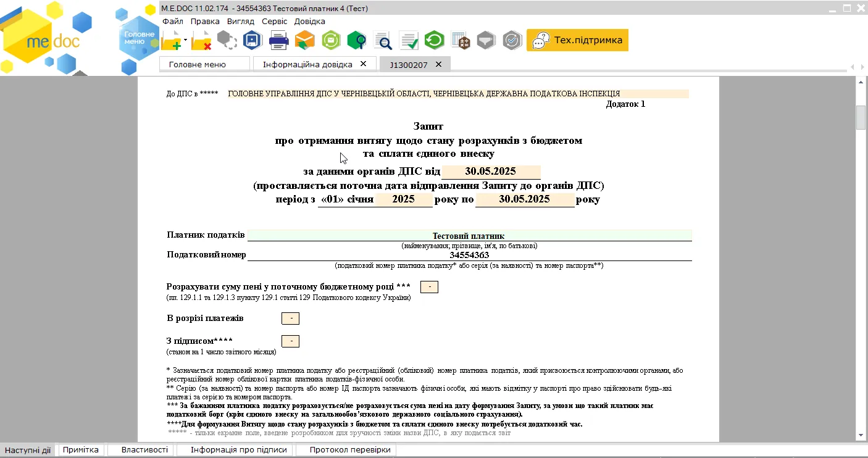The image size is (868, 458).
Task: Click the Додаток 1 label
Action: [625, 104]
